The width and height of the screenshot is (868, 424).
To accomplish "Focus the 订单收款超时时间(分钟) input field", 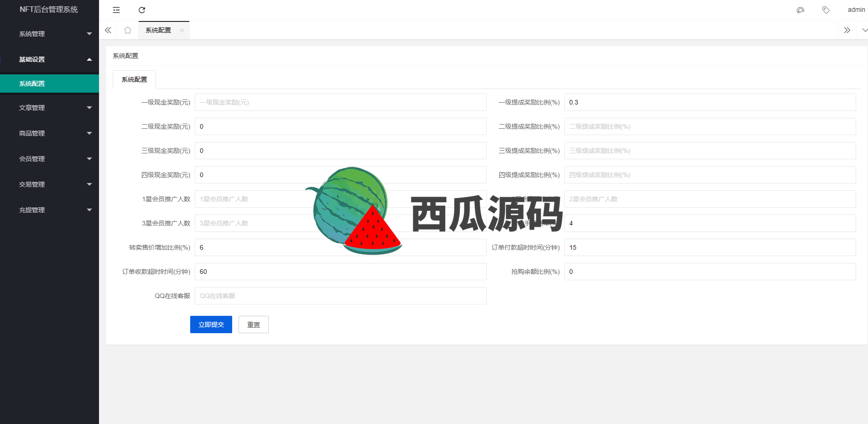I will tap(341, 272).
